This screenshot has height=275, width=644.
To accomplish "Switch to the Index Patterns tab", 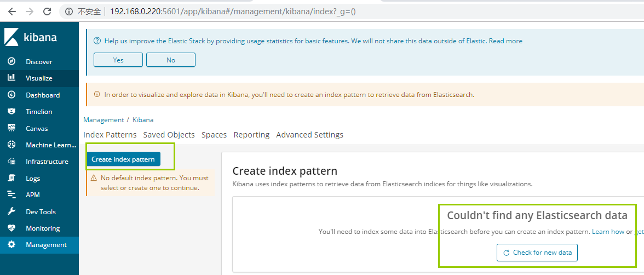I will (110, 134).
